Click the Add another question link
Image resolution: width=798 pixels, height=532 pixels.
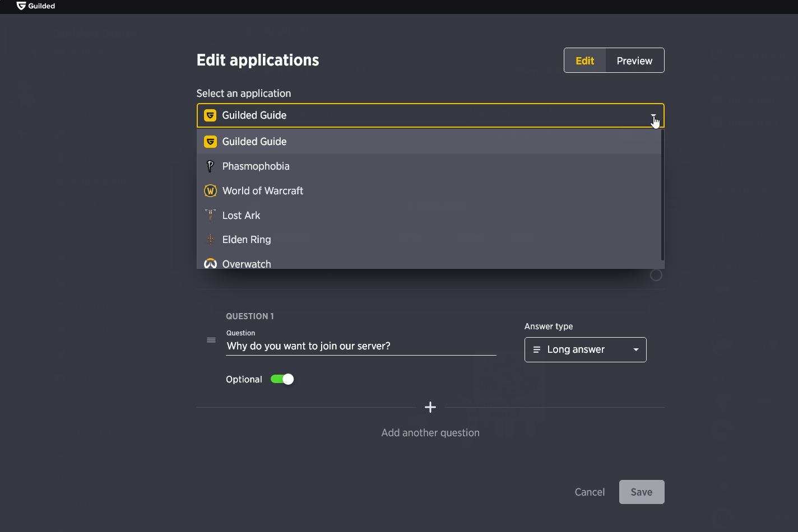[x=430, y=433]
